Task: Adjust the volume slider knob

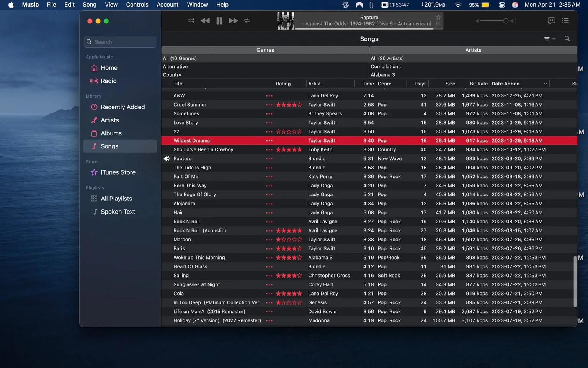Action: point(506,21)
